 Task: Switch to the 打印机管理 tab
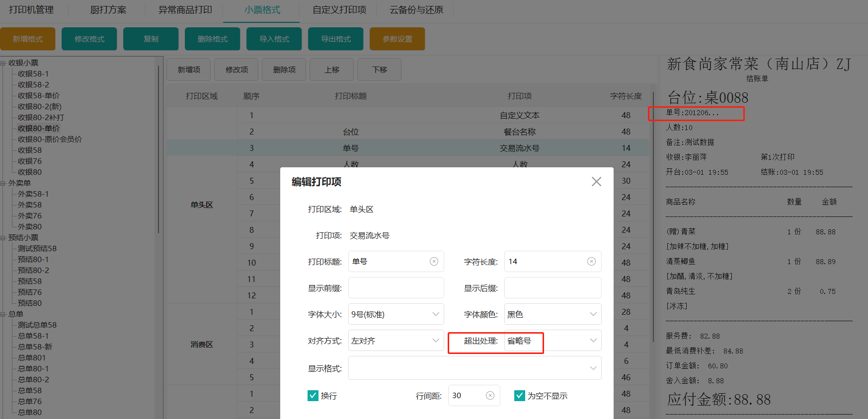coord(31,10)
